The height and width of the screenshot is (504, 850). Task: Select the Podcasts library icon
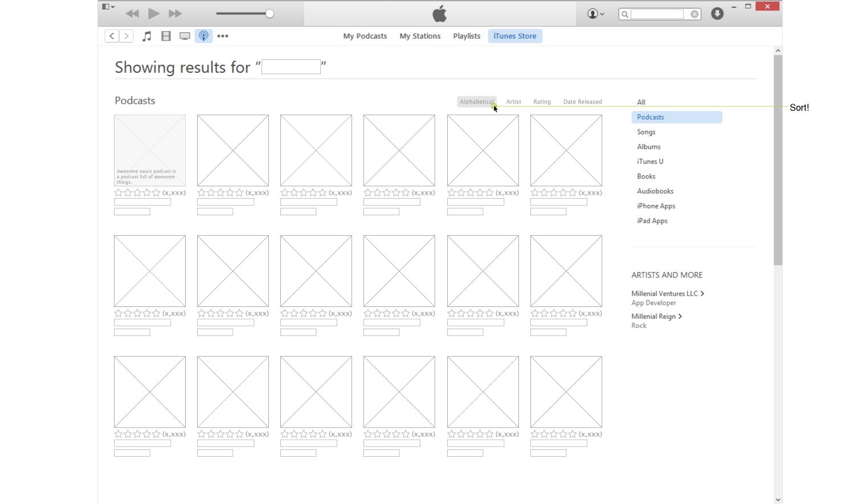[203, 36]
